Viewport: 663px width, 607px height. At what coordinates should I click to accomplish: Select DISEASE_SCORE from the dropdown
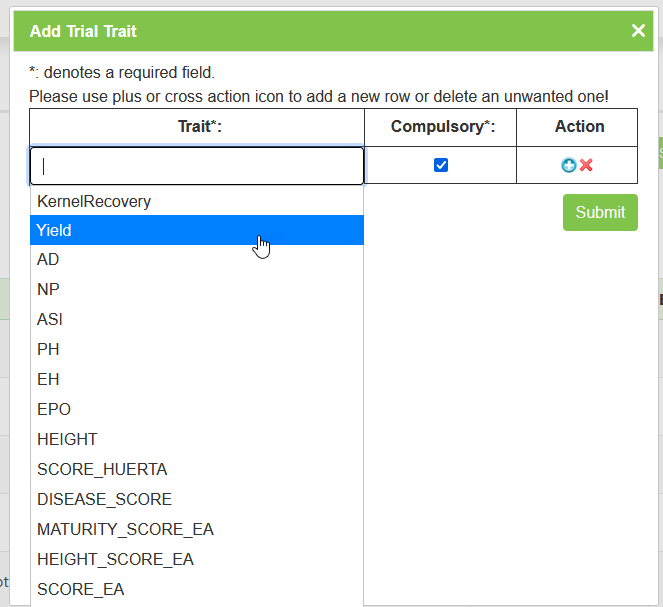tap(104, 499)
